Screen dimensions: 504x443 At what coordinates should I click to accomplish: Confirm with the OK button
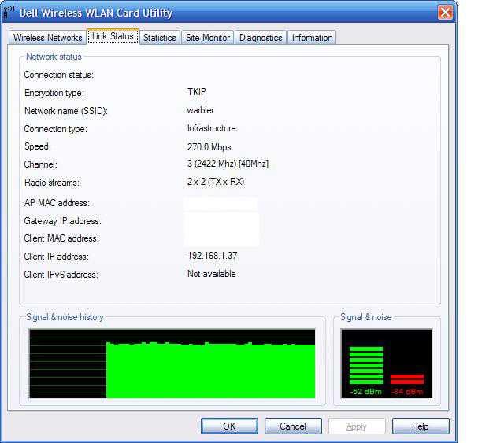click(x=229, y=426)
